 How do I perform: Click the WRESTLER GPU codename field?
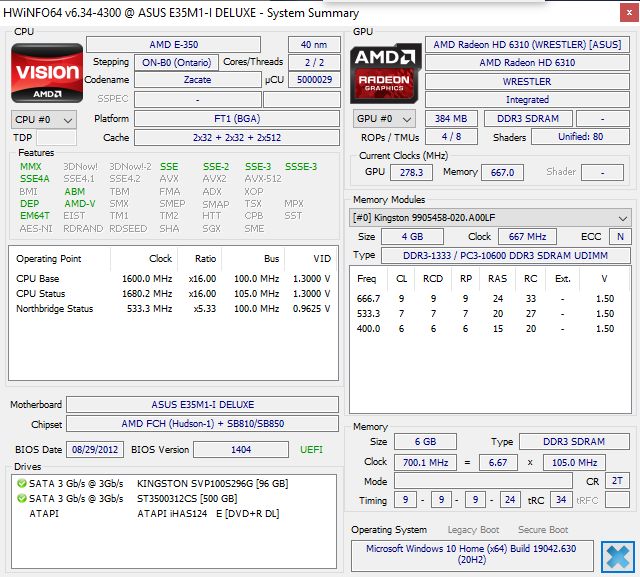pos(527,81)
